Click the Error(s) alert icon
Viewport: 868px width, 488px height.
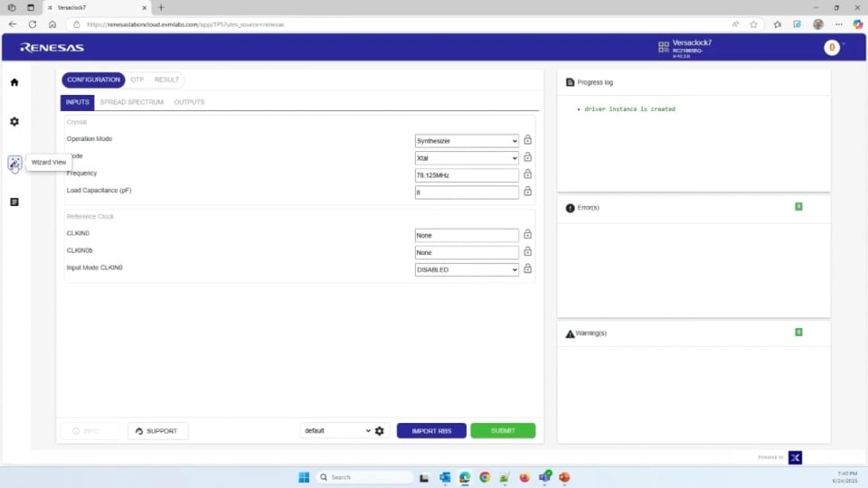point(571,208)
